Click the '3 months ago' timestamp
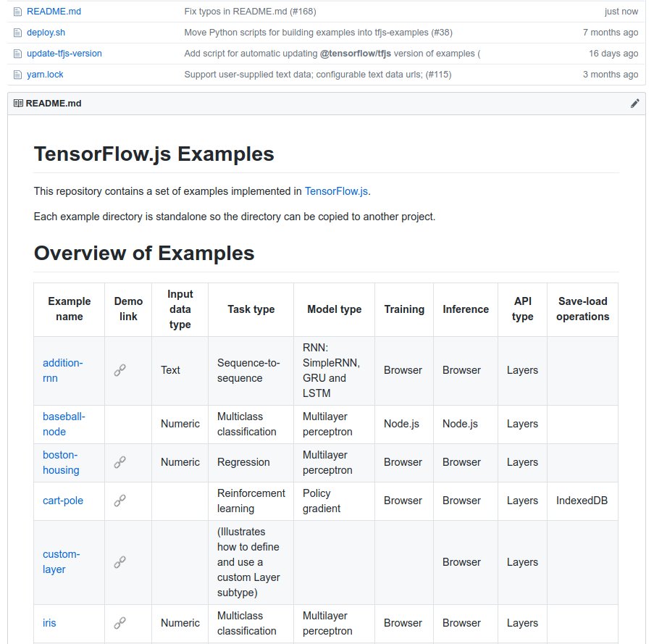Image resolution: width=654 pixels, height=644 pixels. pyautogui.click(x=611, y=75)
